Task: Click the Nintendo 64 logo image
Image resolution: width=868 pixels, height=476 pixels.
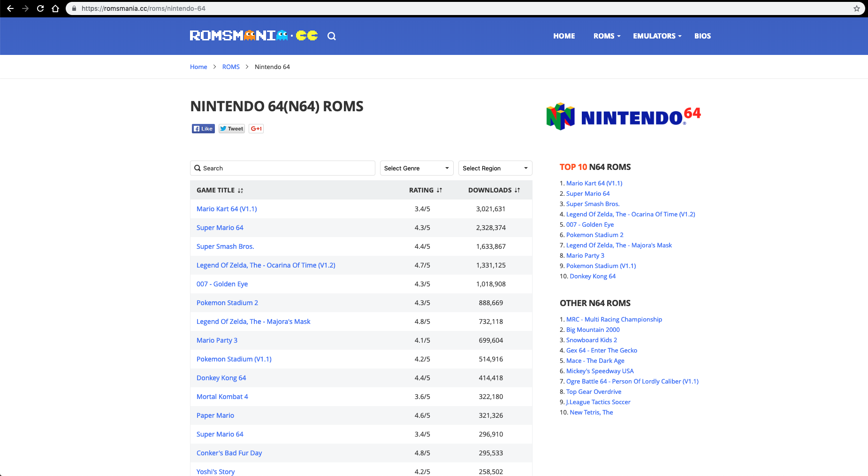Action: (624, 116)
